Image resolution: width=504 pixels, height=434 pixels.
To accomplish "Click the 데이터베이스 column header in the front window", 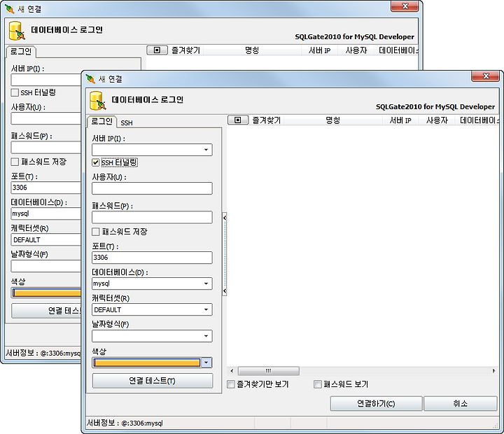I will click(477, 120).
